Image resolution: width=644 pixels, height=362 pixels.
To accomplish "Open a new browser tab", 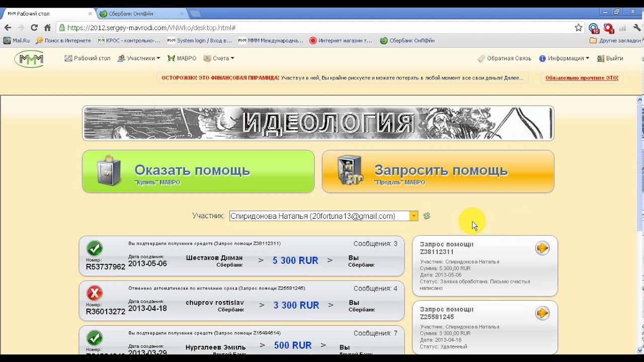I will click(x=195, y=14).
